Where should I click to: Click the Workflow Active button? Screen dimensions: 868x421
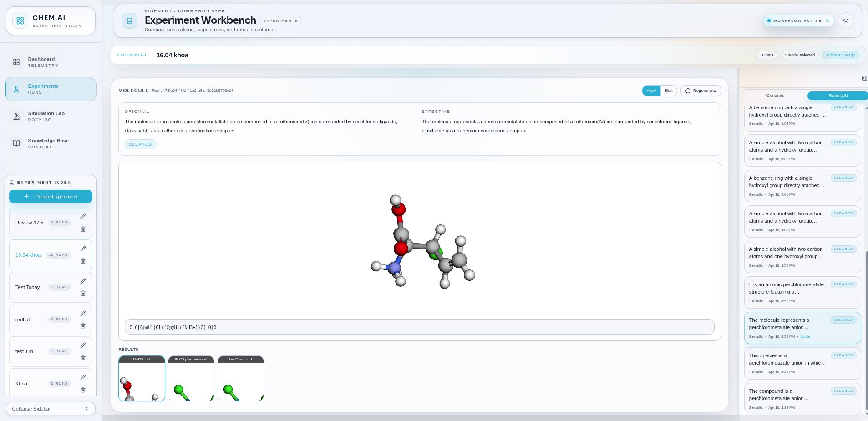(x=798, y=21)
